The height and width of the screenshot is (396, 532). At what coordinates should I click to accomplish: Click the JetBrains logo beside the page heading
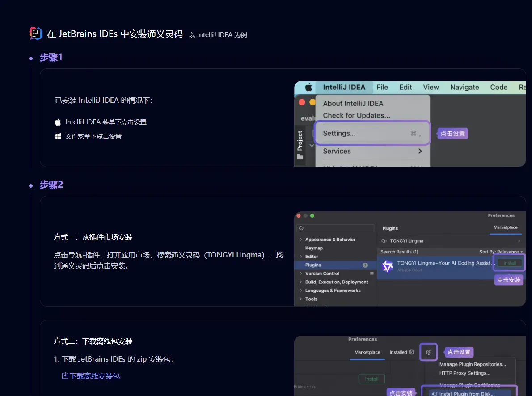pyautogui.click(x=36, y=33)
